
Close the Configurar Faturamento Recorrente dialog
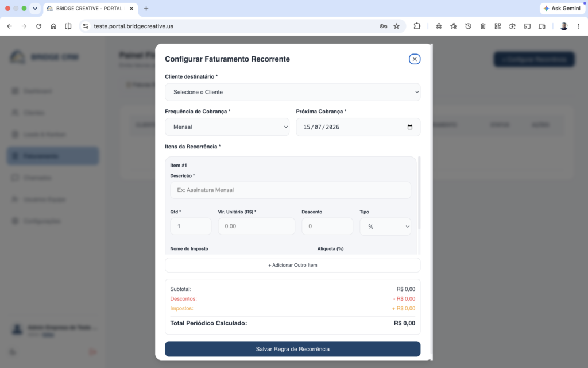(415, 59)
